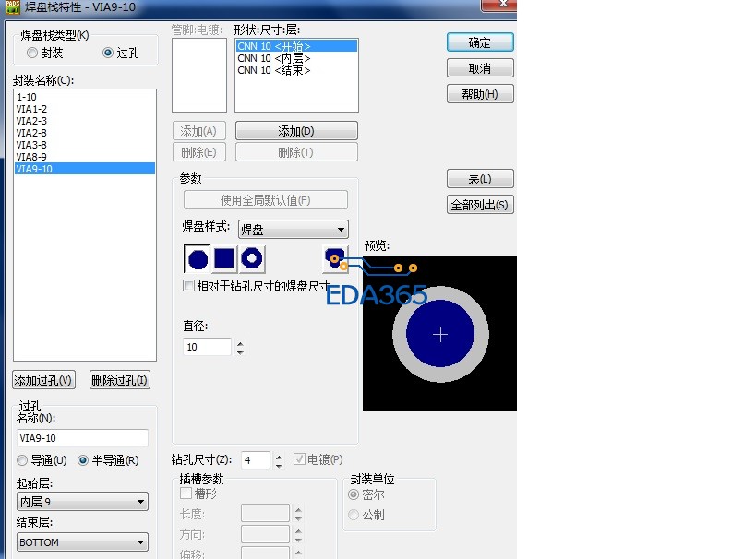This screenshot has height=559, width=756.
Task: Select VIA2-8 in the via list
Action: (x=84, y=133)
